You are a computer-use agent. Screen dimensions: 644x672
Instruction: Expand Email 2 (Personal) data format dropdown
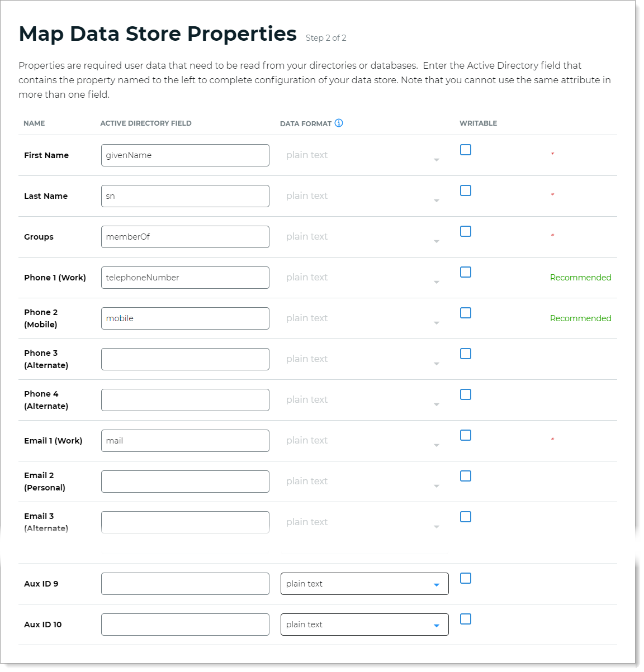[x=364, y=482]
